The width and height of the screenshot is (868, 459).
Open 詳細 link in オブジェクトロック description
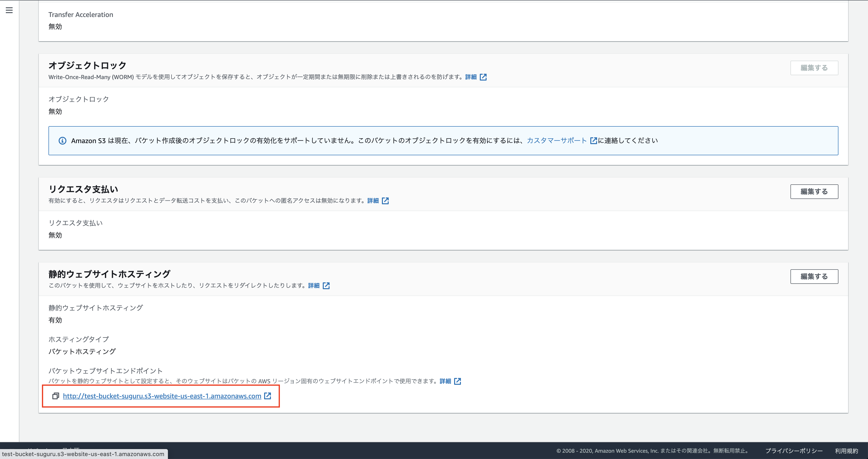pyautogui.click(x=471, y=77)
